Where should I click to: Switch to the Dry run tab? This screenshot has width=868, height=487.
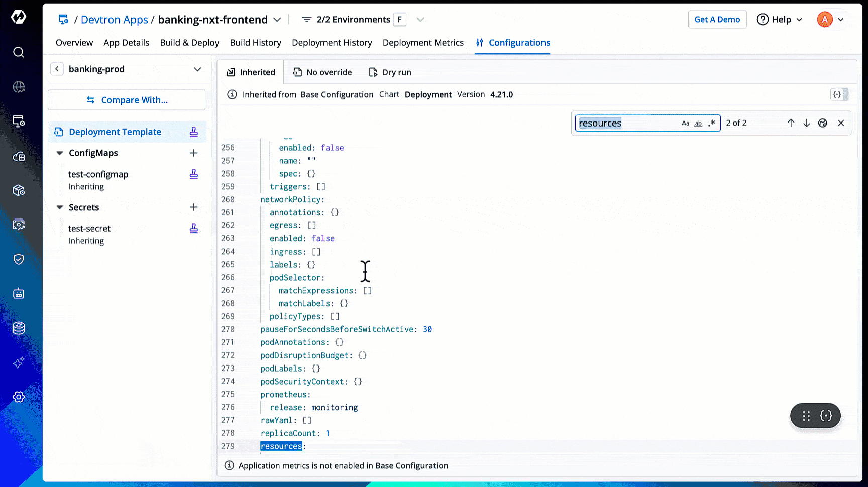point(390,72)
